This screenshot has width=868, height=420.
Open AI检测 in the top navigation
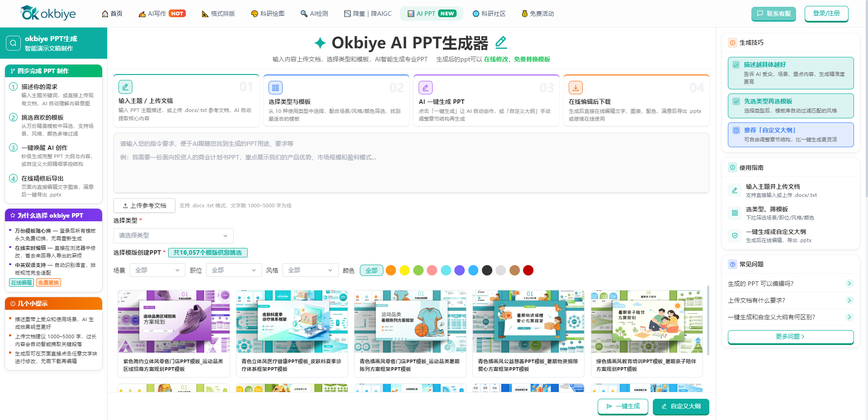coord(314,14)
